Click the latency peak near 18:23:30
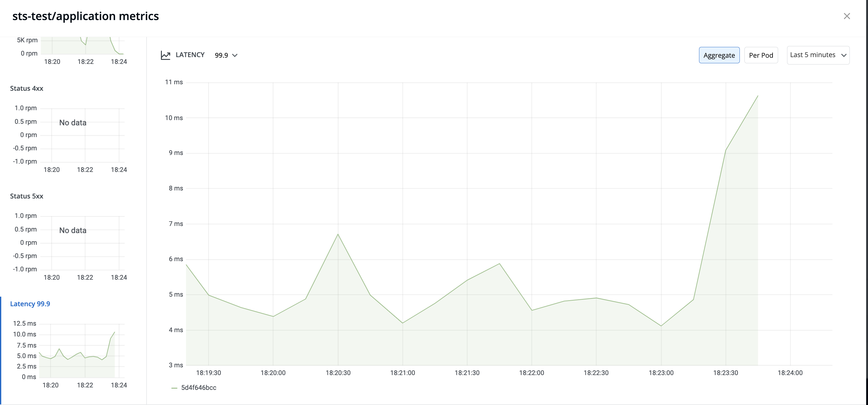This screenshot has width=868, height=405. tap(757, 96)
